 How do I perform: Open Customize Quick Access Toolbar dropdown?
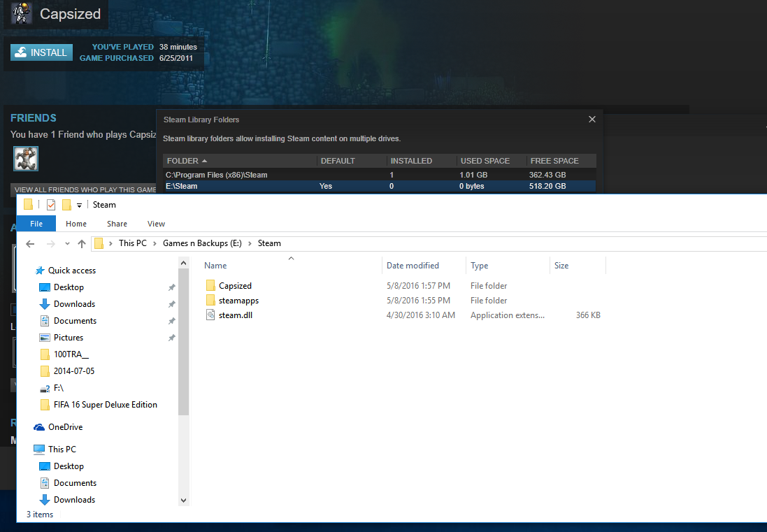(x=79, y=206)
